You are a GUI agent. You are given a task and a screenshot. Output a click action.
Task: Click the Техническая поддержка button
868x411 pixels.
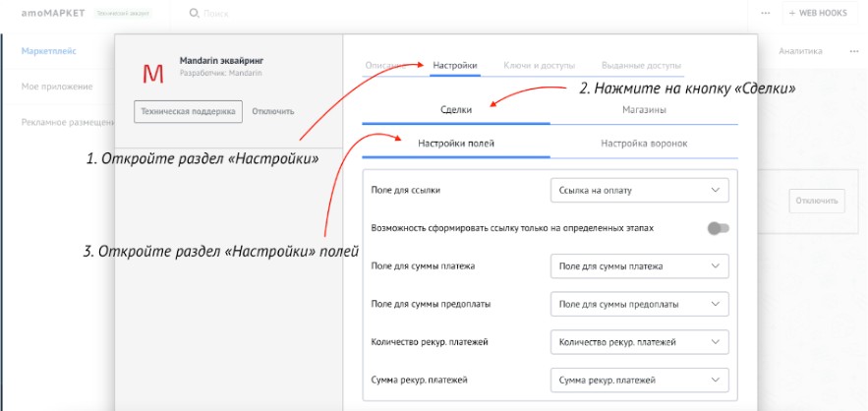188,111
